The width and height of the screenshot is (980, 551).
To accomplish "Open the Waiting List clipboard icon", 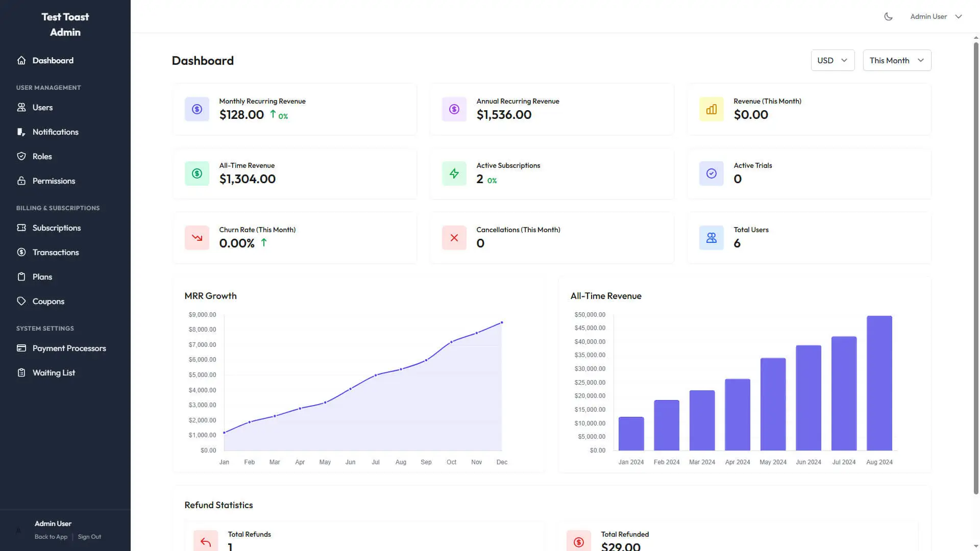I will point(21,372).
